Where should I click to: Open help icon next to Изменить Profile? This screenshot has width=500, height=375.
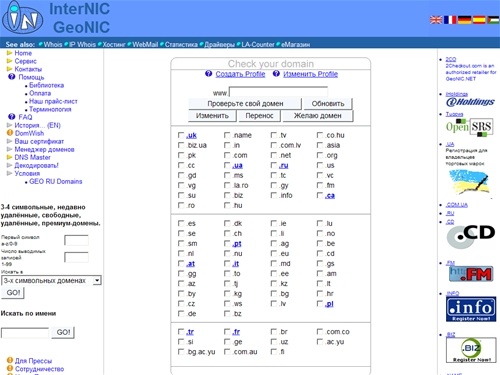tap(276, 74)
